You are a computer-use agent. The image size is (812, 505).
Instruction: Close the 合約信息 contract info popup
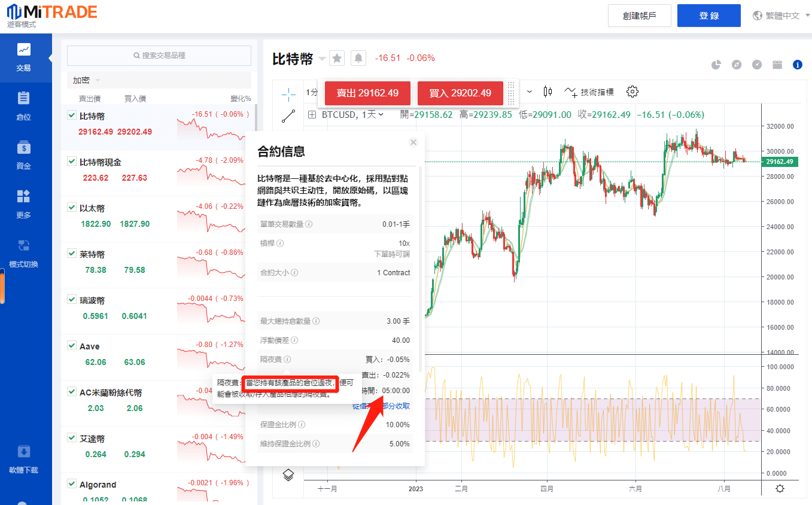pos(413,142)
